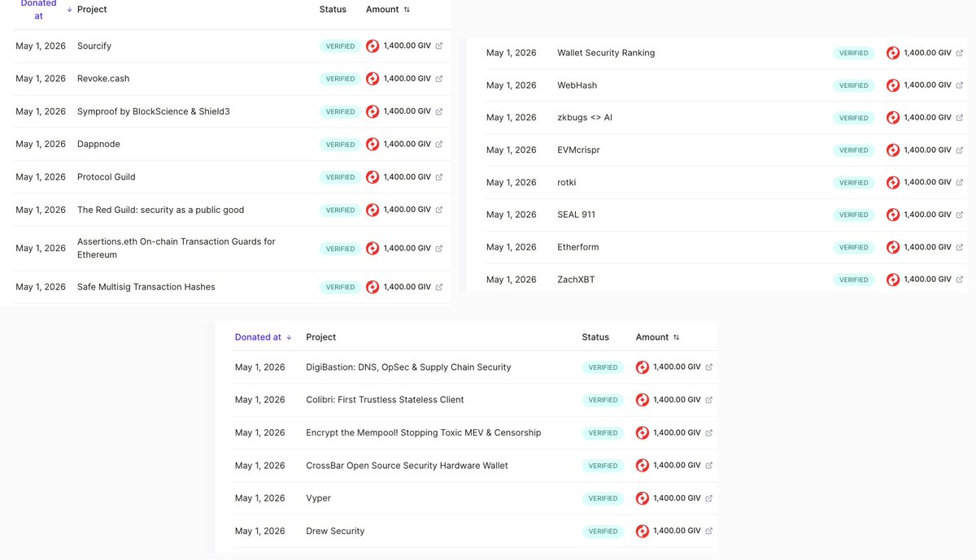Open external link icon in Colibri row

coord(709,400)
